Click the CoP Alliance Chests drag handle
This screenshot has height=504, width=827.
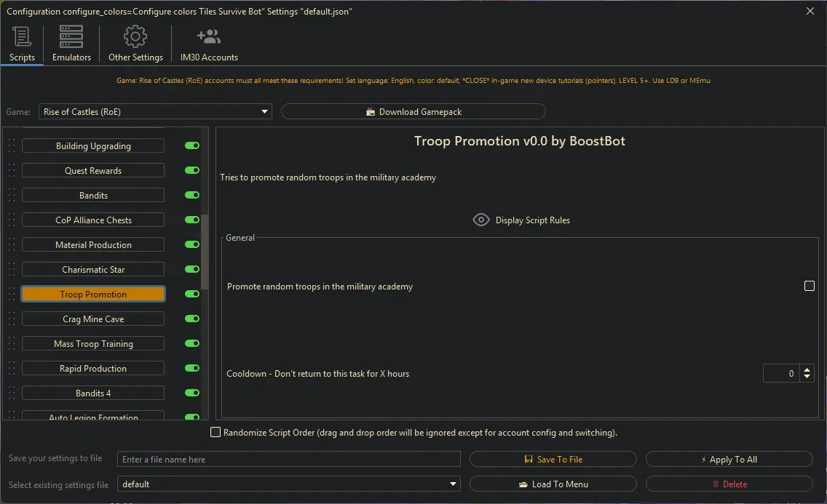pyautogui.click(x=12, y=220)
